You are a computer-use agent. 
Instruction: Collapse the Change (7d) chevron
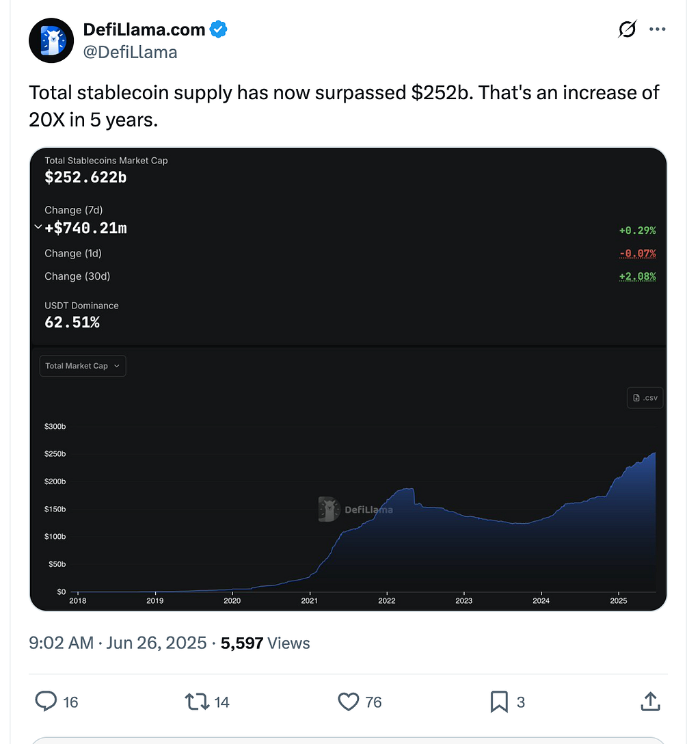tap(38, 227)
